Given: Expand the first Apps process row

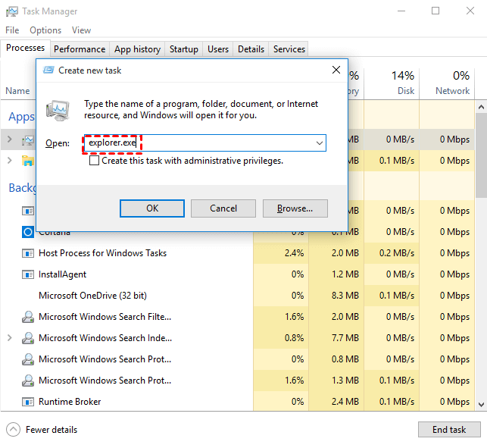Looking at the screenshot, I should [10, 139].
